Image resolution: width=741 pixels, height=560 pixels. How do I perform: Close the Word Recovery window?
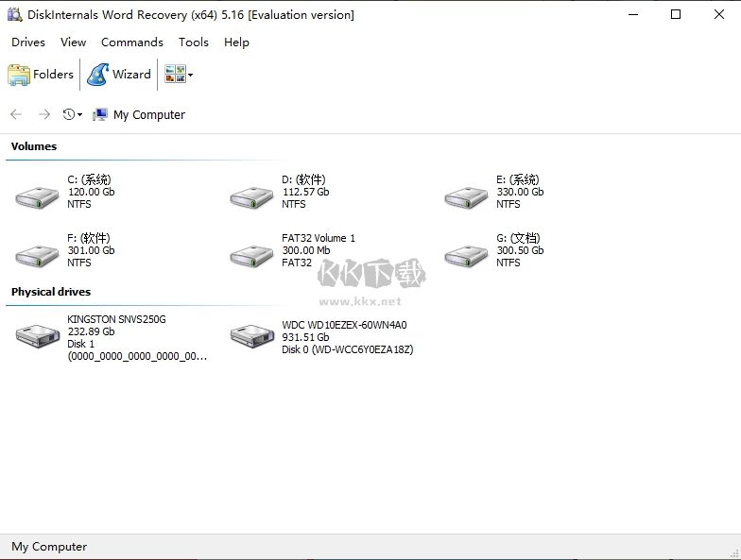tap(718, 15)
